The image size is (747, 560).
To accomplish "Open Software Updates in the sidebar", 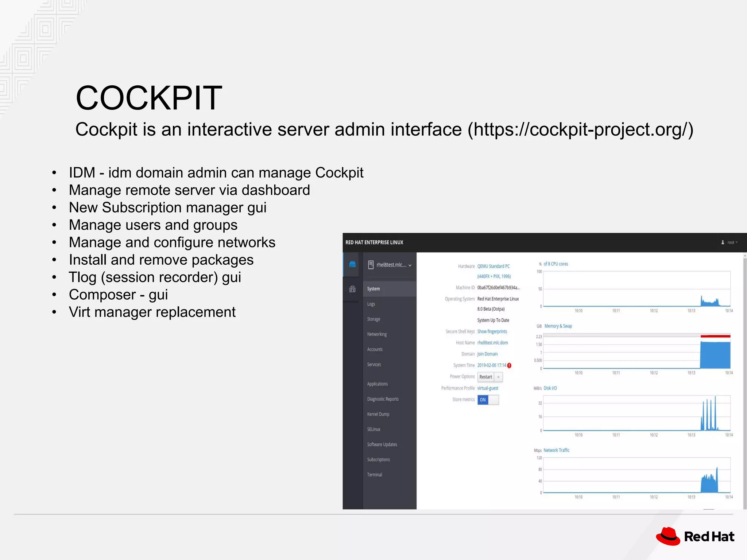I will coord(390,444).
